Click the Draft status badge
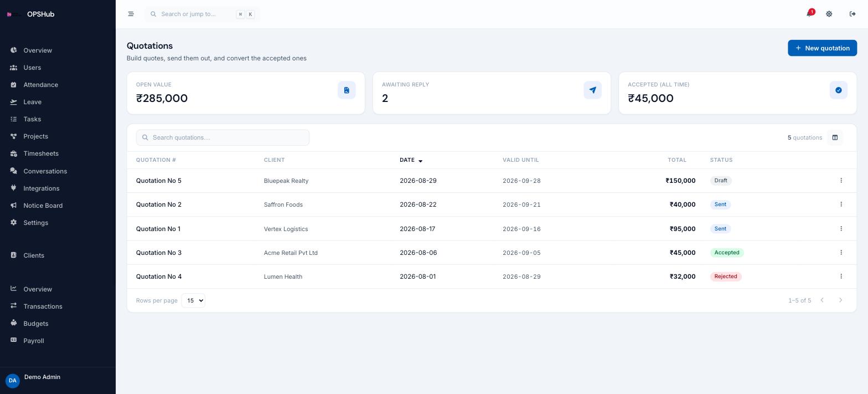Image resolution: width=868 pixels, height=394 pixels. pos(721,181)
